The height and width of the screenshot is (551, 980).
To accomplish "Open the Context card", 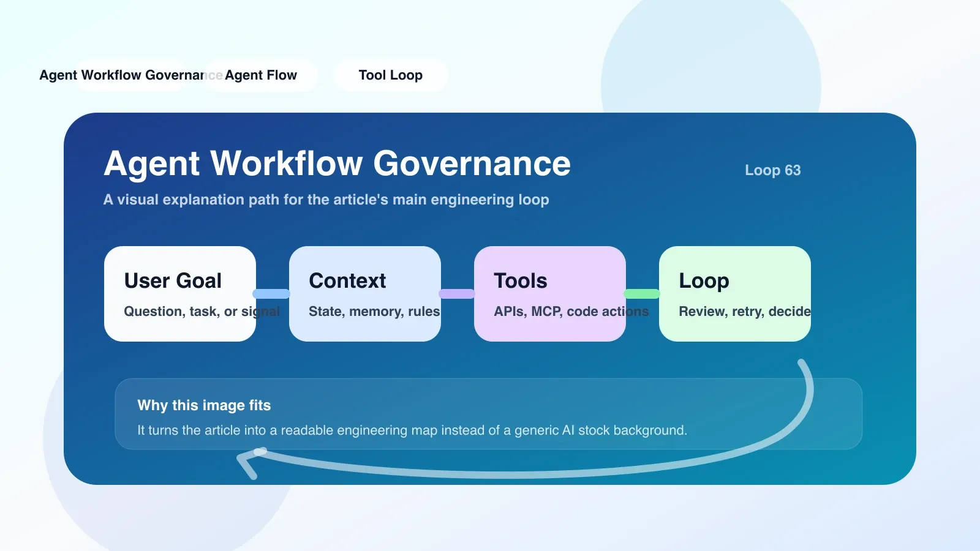I will 365,294.
